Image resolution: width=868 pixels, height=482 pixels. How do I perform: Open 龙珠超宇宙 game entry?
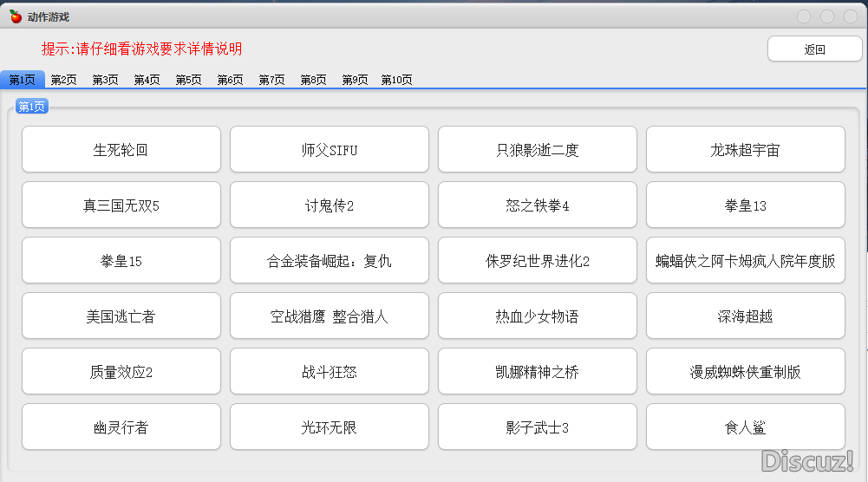(746, 149)
